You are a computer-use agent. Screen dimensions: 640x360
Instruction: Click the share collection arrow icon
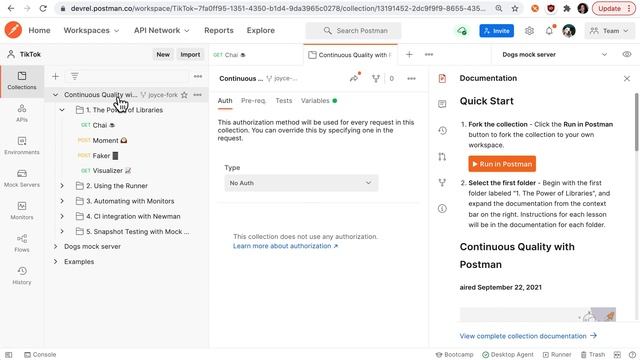pyautogui.click(x=354, y=78)
